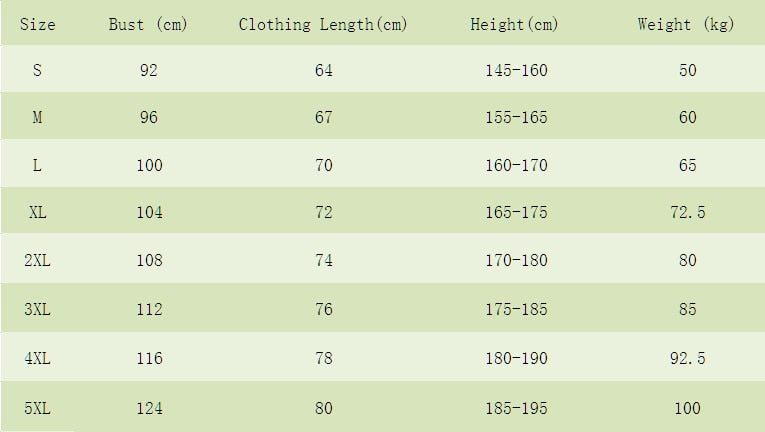Screen dimensions: 765x432
Task: Select the 4XL size label
Action: click(37, 357)
